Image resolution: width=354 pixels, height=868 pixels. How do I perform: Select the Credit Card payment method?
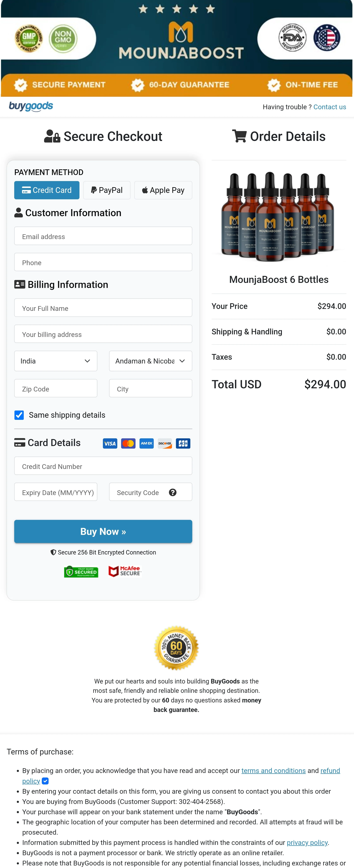click(46, 190)
